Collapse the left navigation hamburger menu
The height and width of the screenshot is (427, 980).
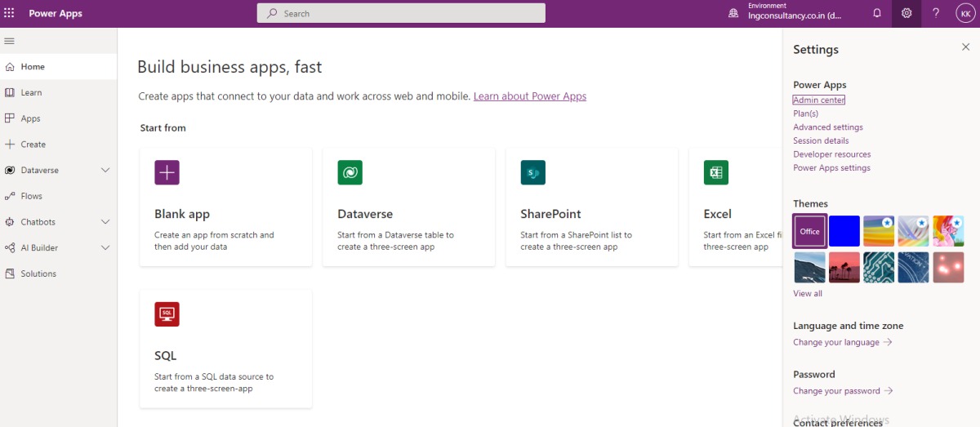pos(10,41)
